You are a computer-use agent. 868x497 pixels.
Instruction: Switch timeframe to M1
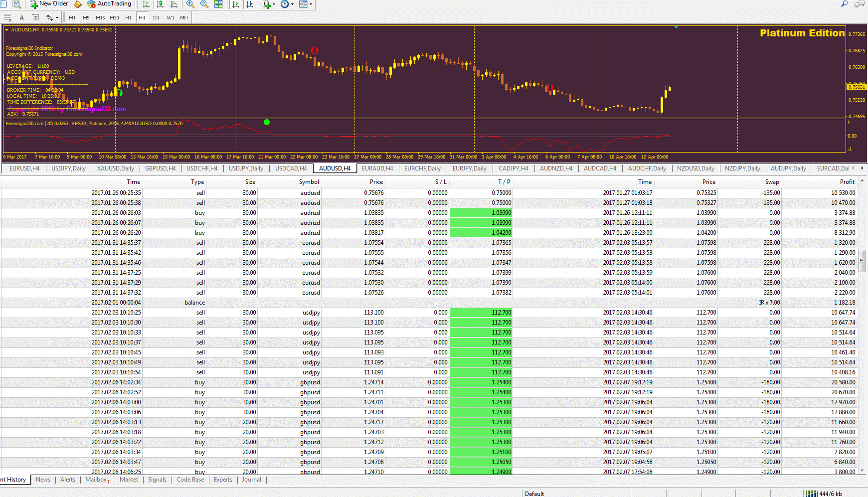[x=72, y=17]
